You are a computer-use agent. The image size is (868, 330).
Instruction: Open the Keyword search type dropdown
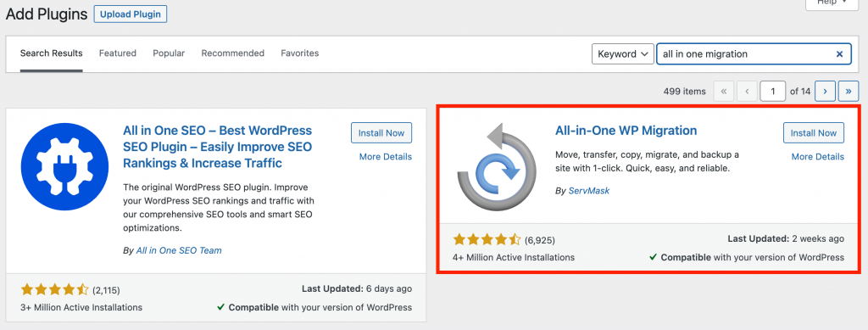623,53
